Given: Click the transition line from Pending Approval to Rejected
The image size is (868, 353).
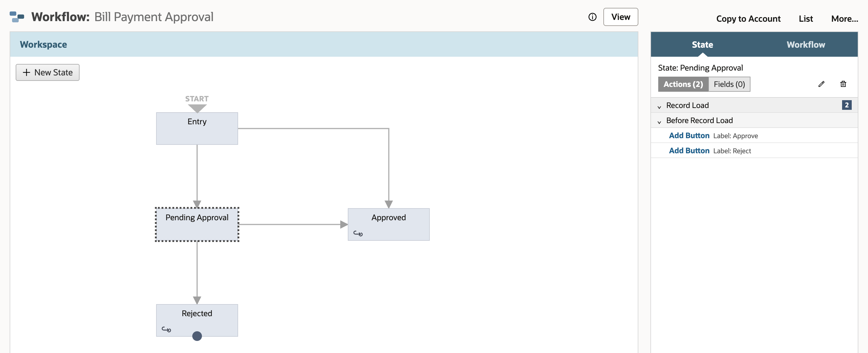Looking at the screenshot, I should 197,273.
